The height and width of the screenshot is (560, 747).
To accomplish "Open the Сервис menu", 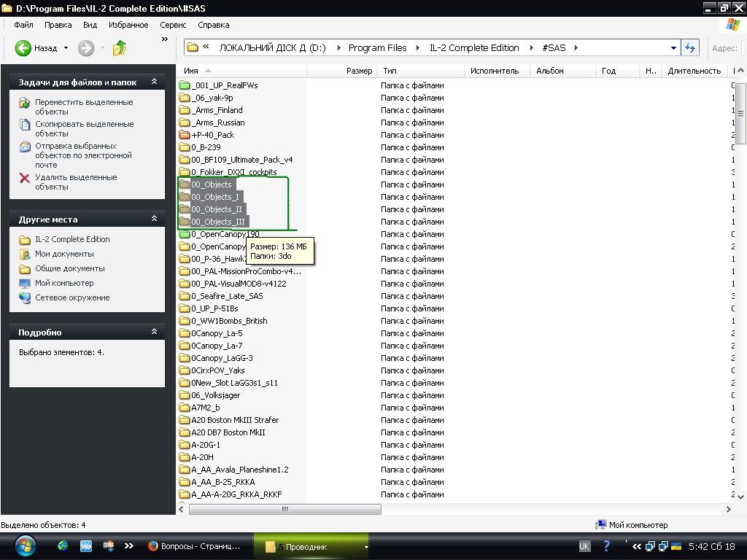I will 173,25.
